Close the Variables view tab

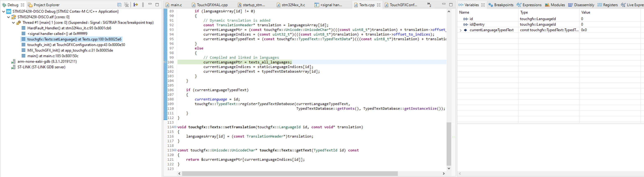click(483, 5)
